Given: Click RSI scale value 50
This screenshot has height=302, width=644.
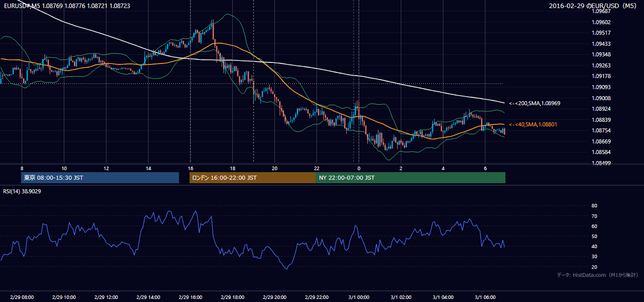Looking at the screenshot, I should (x=594, y=236).
